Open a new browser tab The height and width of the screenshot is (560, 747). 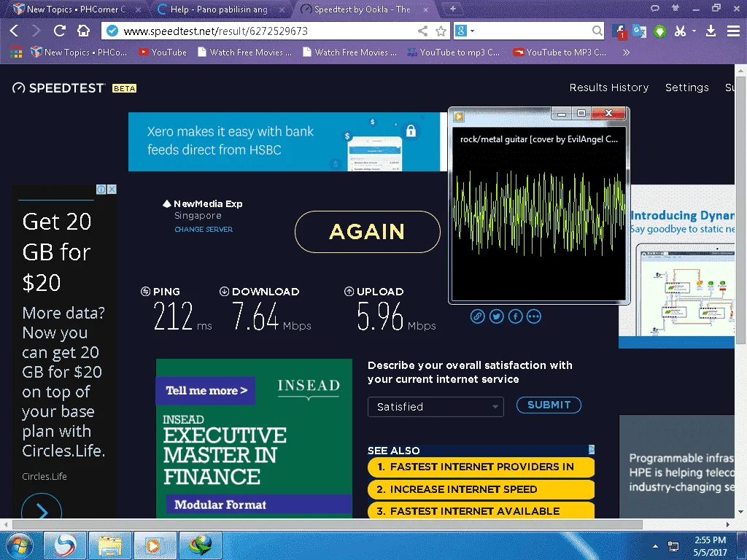pos(452,9)
